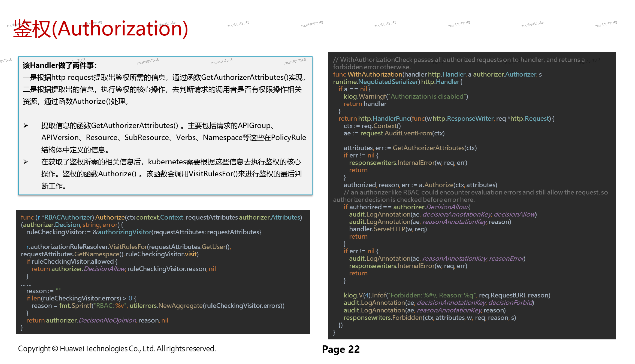Click return authorizer.DecisionNoOpinion line

[x=97, y=320]
